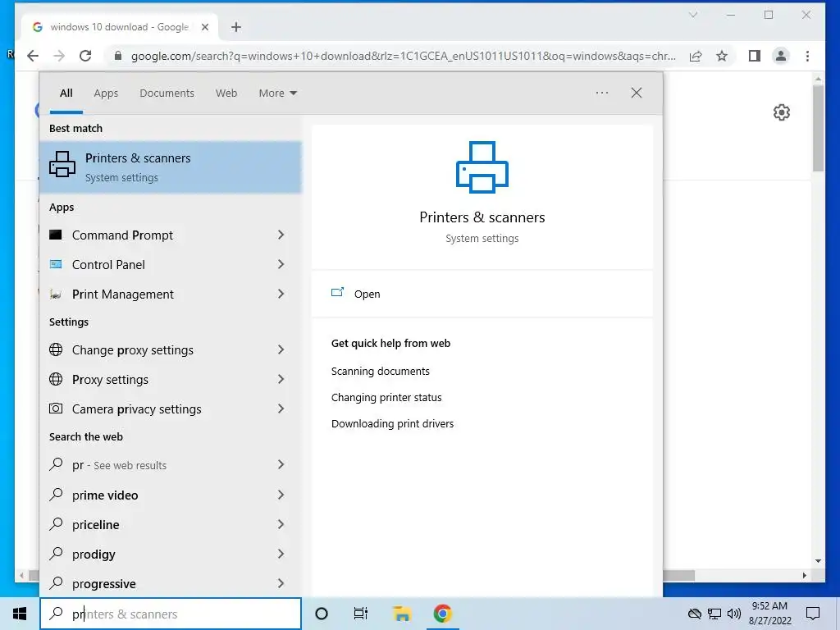The width and height of the screenshot is (840, 630).
Task: Reload the Chrome page
Action: [x=85, y=56]
